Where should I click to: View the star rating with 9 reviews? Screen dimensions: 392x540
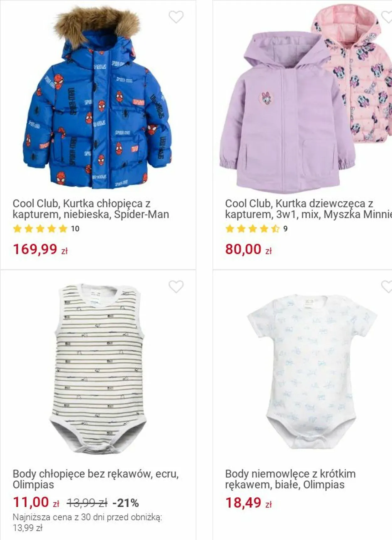click(x=256, y=229)
